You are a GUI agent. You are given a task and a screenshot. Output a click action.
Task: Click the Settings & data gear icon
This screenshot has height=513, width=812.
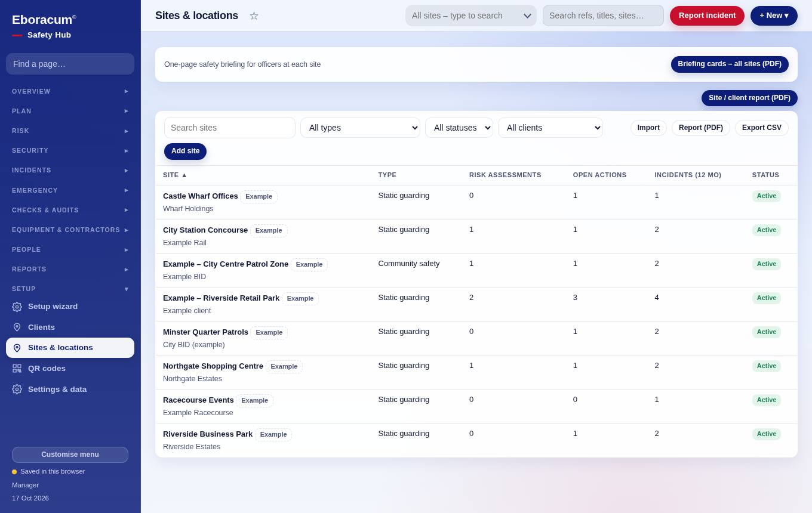[17, 389]
